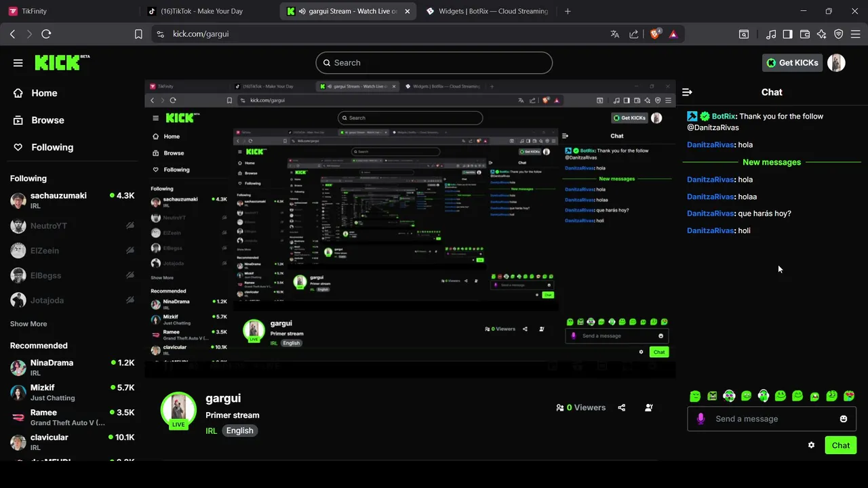Image resolution: width=868 pixels, height=488 pixels.
Task: Open offline Jotajoda channel
Action: 72,300
